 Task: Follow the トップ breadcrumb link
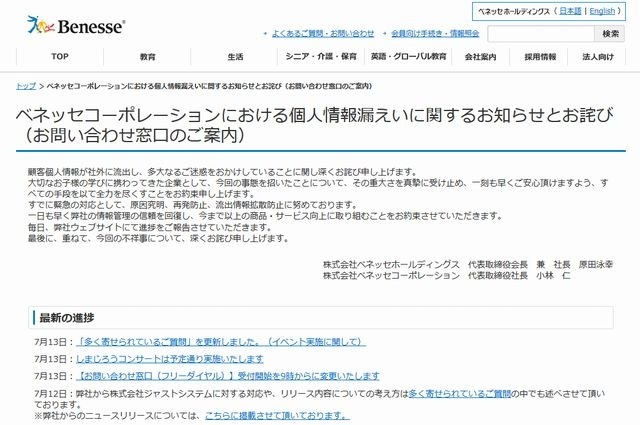(26, 86)
